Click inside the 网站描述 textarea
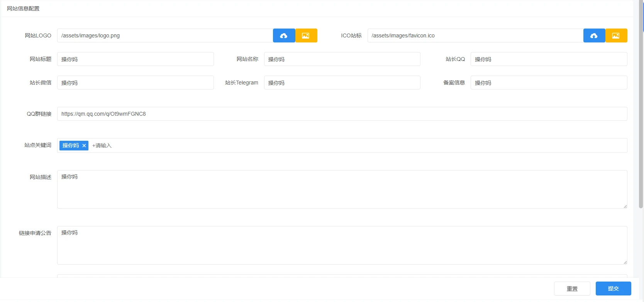The height and width of the screenshot is (302, 644). point(342,189)
